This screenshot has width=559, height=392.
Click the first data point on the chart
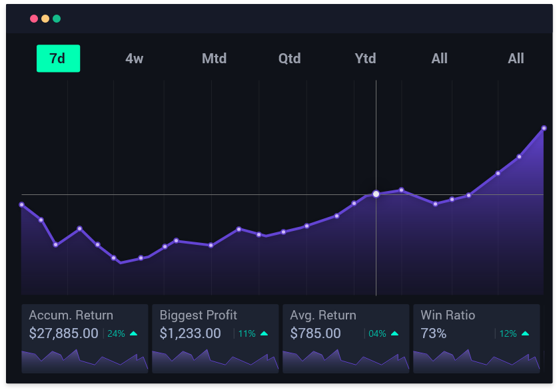21,205
